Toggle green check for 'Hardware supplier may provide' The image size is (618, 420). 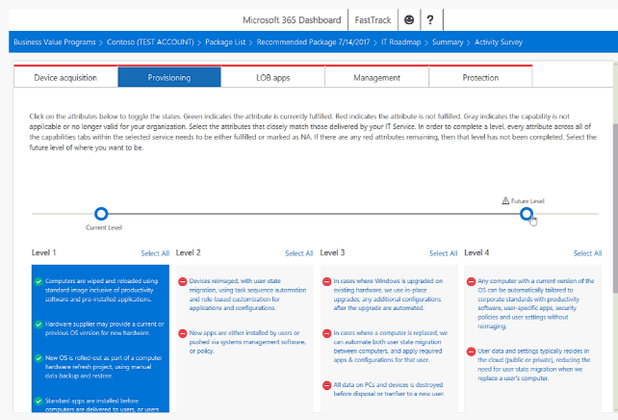coord(38,324)
